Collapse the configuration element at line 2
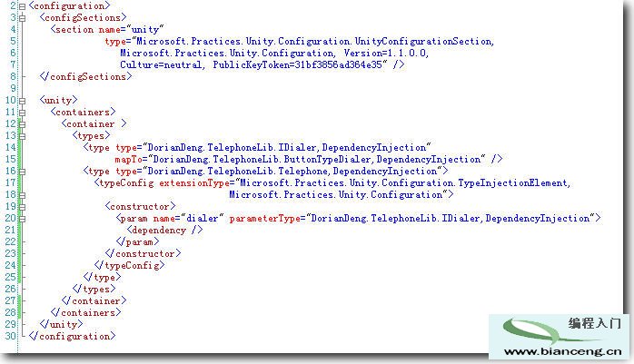This screenshot has height=364, width=634. [22, 6]
